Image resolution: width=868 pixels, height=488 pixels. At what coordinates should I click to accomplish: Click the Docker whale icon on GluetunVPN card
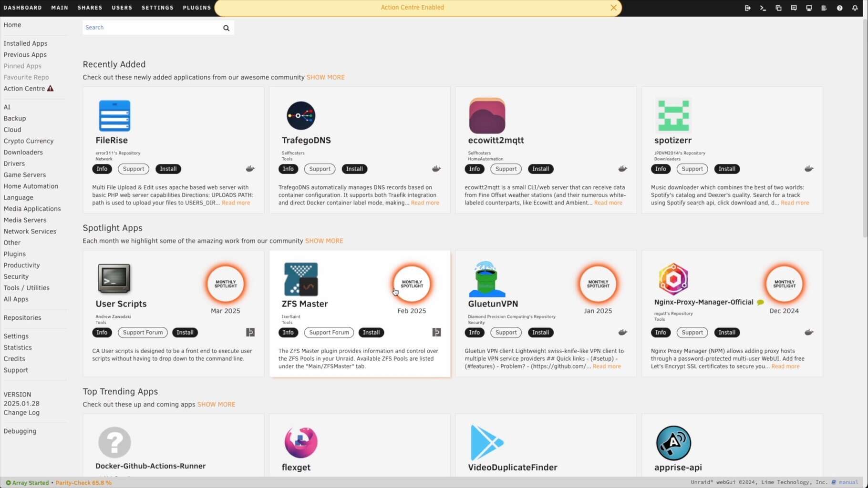click(622, 332)
